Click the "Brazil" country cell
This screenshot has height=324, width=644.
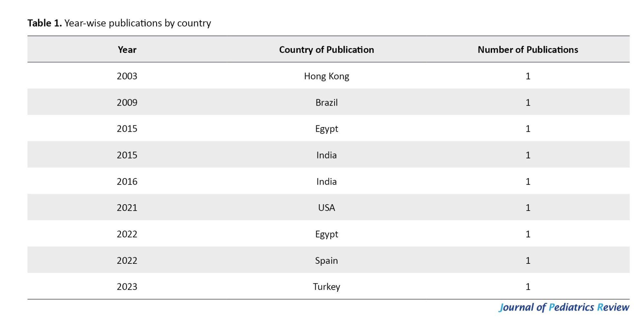coord(326,103)
